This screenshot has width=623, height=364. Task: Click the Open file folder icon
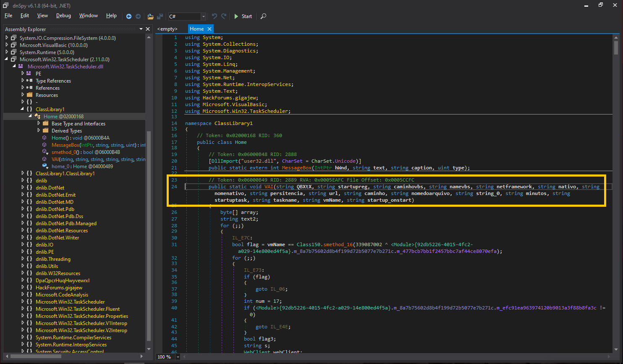click(x=150, y=16)
